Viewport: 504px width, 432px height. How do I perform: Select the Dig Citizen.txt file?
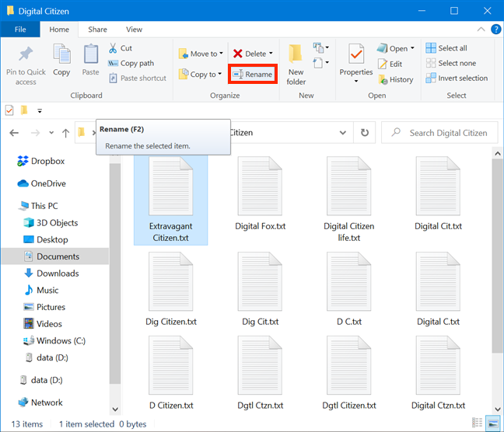pos(171,290)
